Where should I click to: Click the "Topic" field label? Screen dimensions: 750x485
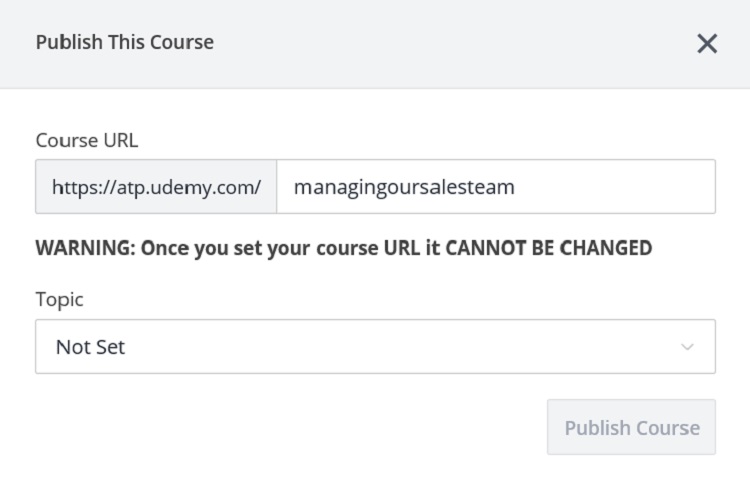click(x=60, y=300)
